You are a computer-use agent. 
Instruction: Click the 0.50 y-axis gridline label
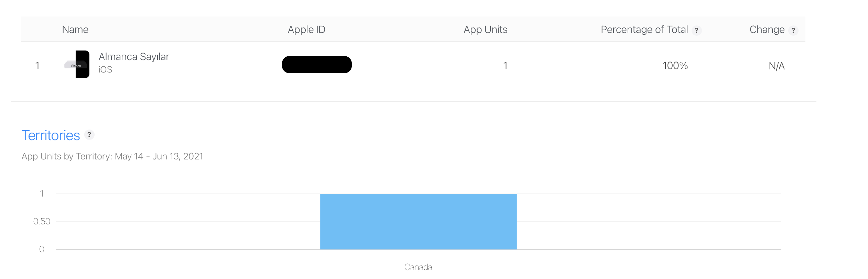click(x=42, y=221)
